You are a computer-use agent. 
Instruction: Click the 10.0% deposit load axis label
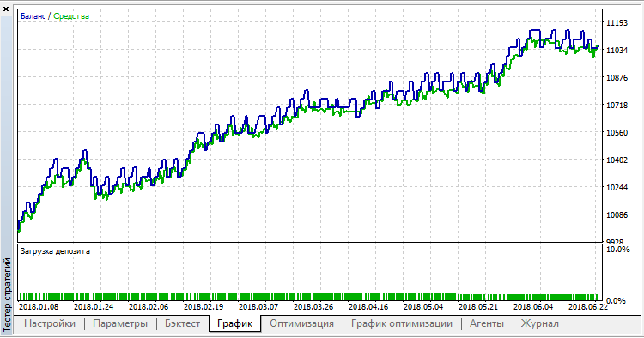[x=617, y=250]
